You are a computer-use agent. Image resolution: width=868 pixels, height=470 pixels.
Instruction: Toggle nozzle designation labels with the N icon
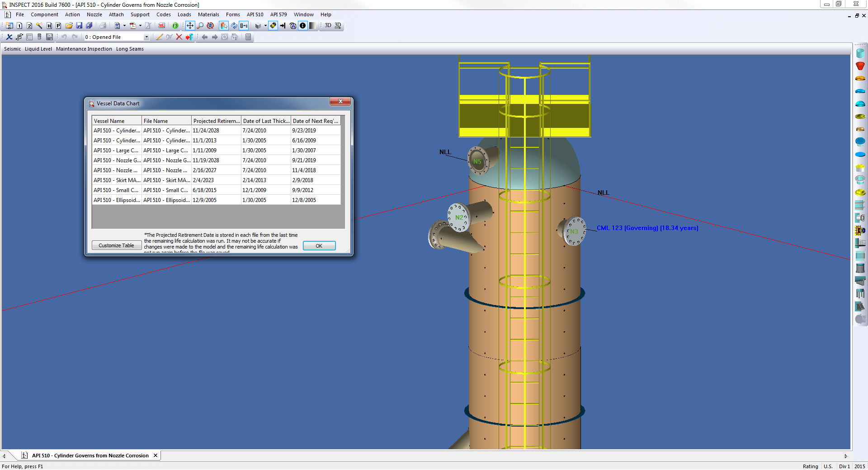[x=273, y=26]
